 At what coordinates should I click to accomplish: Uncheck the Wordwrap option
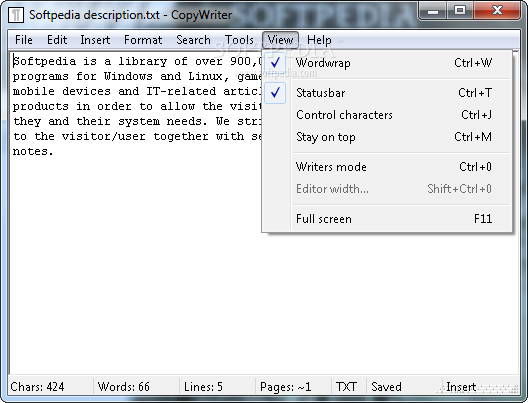[x=387, y=63]
